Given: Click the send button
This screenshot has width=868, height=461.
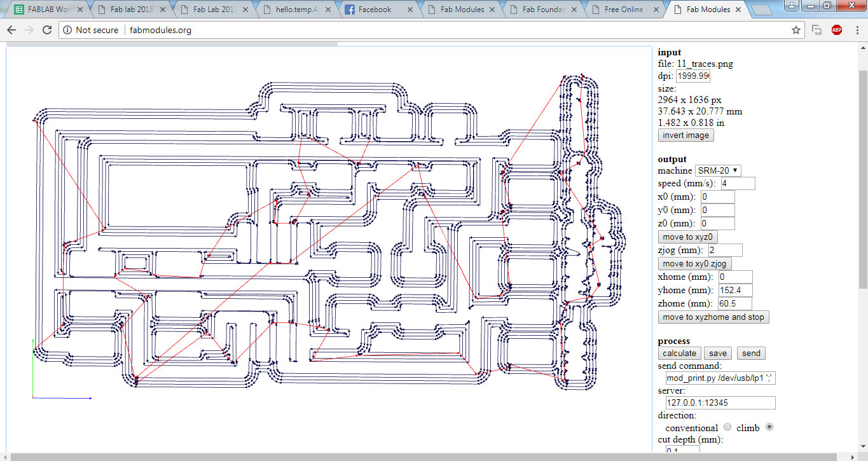Looking at the screenshot, I should pos(751,354).
